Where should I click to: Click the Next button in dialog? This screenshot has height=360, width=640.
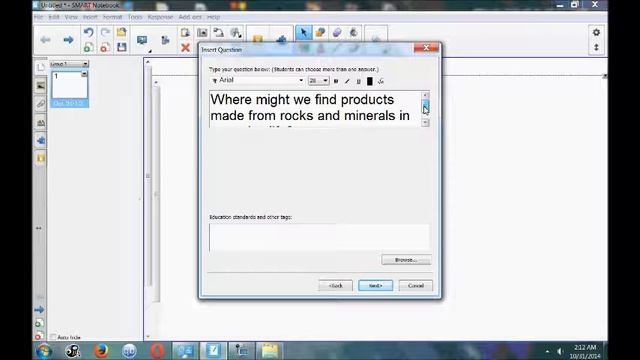[376, 286]
